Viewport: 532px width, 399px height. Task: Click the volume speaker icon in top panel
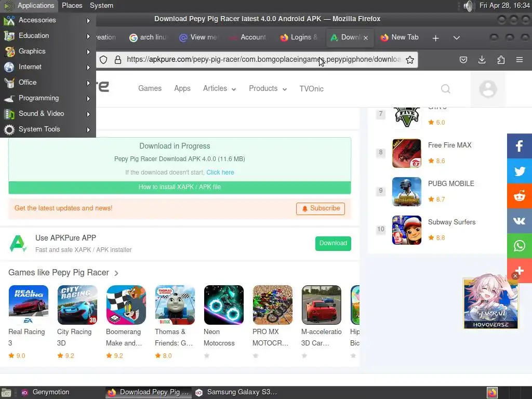[468, 6]
